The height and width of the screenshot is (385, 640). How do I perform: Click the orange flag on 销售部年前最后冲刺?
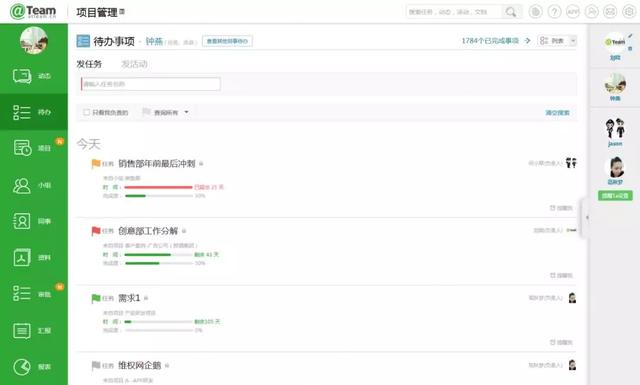point(96,164)
